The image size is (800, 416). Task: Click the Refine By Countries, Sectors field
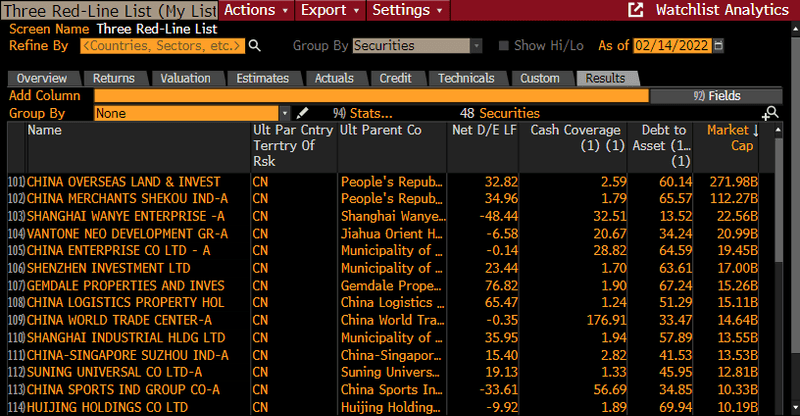162,46
